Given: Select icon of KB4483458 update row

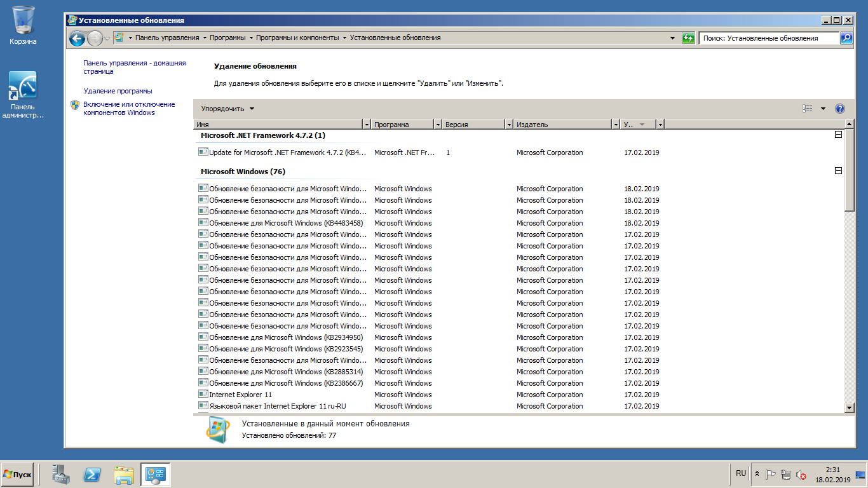Looking at the screenshot, I should 203,223.
